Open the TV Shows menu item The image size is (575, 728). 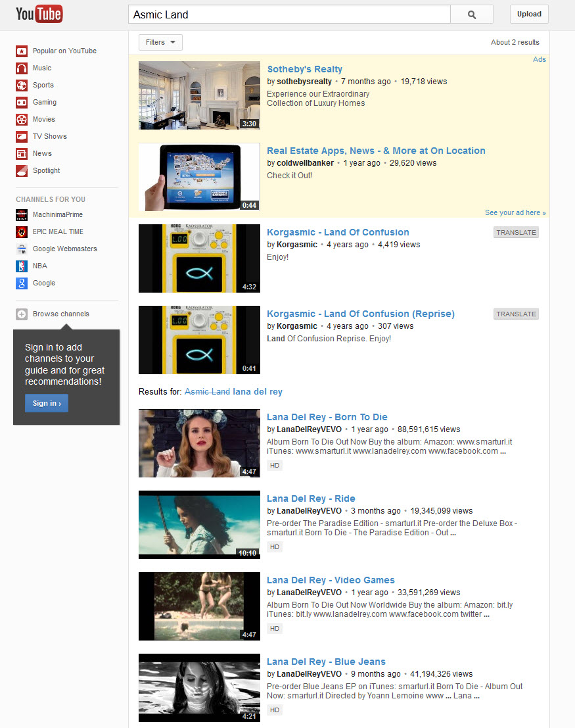(50, 137)
